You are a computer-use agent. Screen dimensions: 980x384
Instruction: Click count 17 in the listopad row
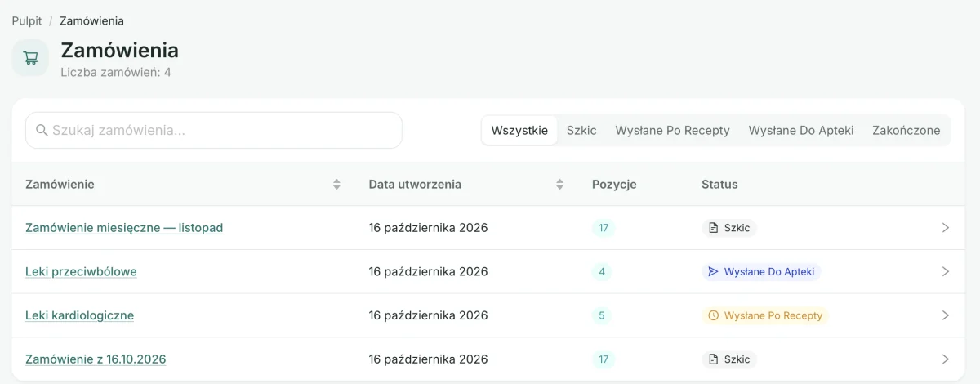[604, 228]
